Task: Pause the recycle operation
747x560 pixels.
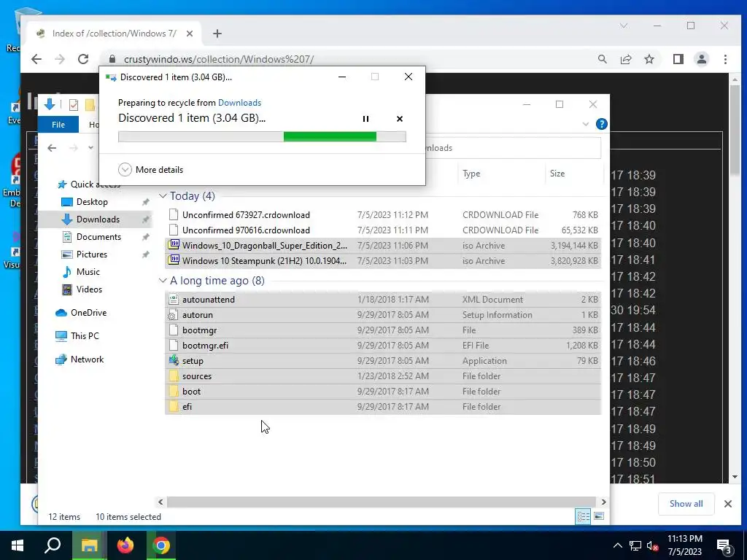Action: (365, 119)
